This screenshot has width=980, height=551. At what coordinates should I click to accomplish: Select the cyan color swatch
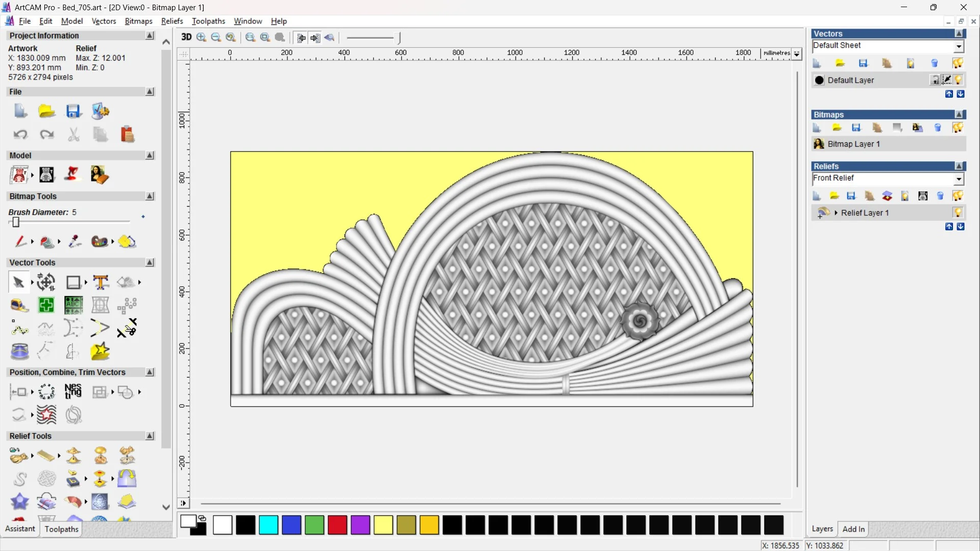pyautogui.click(x=268, y=525)
